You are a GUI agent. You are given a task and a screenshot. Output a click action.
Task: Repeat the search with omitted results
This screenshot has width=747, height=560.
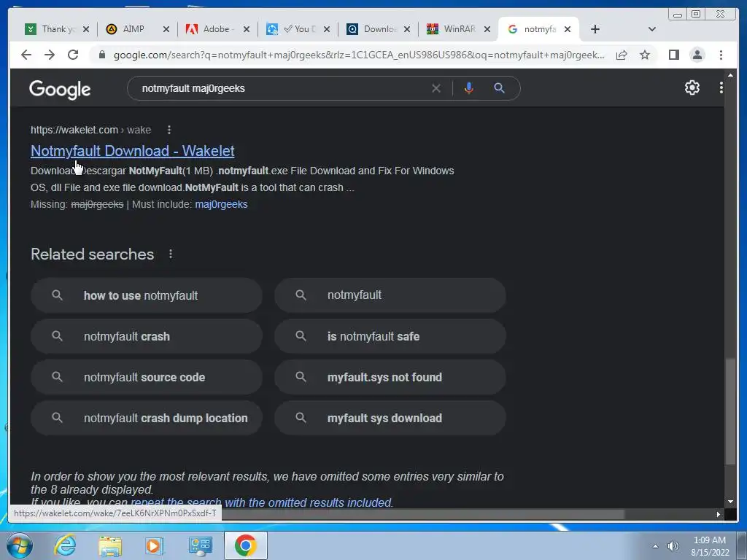coord(262,502)
